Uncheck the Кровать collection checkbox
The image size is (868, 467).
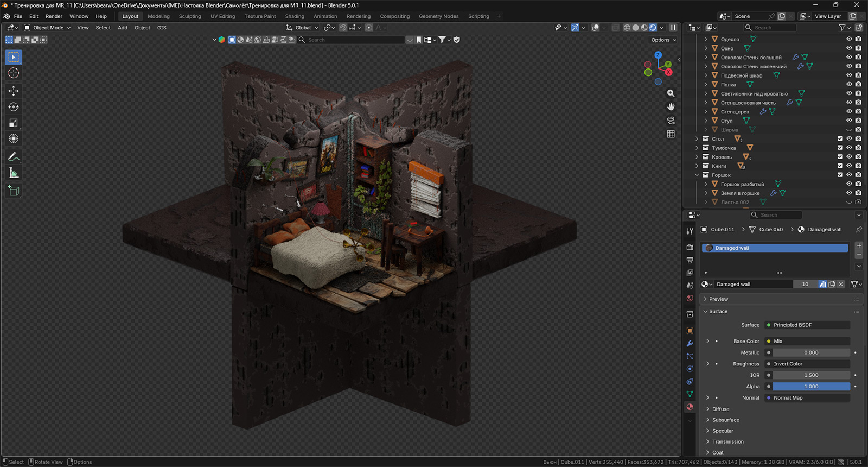point(840,157)
